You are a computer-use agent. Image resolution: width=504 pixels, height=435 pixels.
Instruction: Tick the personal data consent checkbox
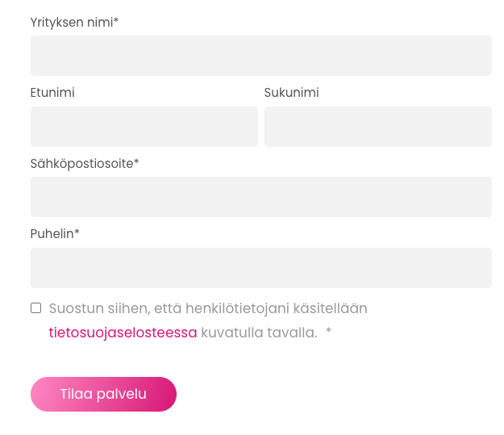[35, 307]
